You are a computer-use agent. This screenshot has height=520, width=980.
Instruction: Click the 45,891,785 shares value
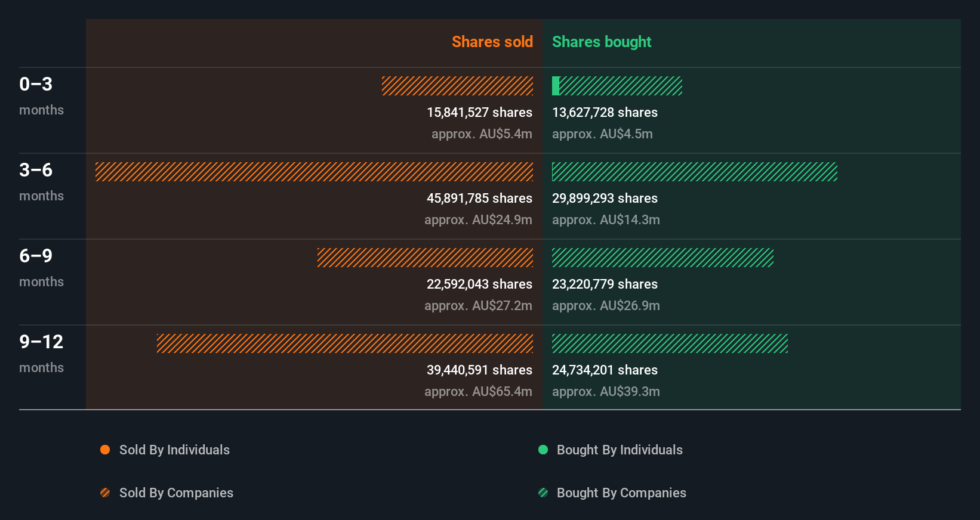click(x=479, y=198)
